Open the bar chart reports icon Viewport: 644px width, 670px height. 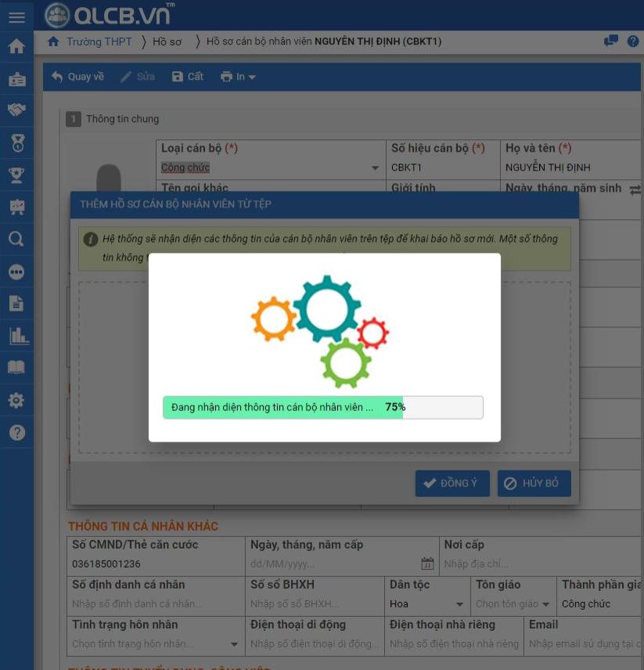16,336
